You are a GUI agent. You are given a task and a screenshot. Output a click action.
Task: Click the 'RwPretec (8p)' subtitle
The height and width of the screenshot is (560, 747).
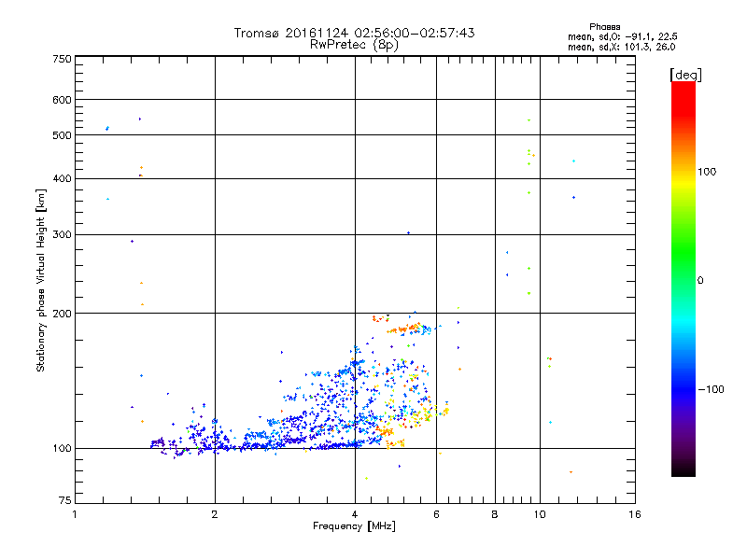[354, 45]
